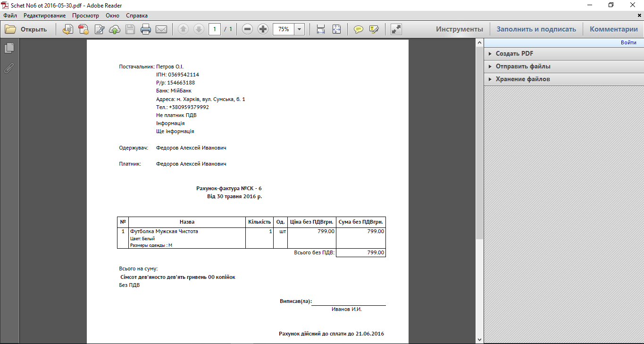Click the Войти sign-in link
644x344 pixels.
(x=628, y=42)
